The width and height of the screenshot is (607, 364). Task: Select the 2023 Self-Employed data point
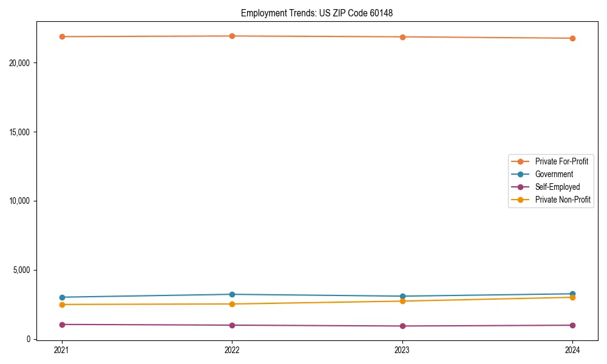tap(402, 326)
